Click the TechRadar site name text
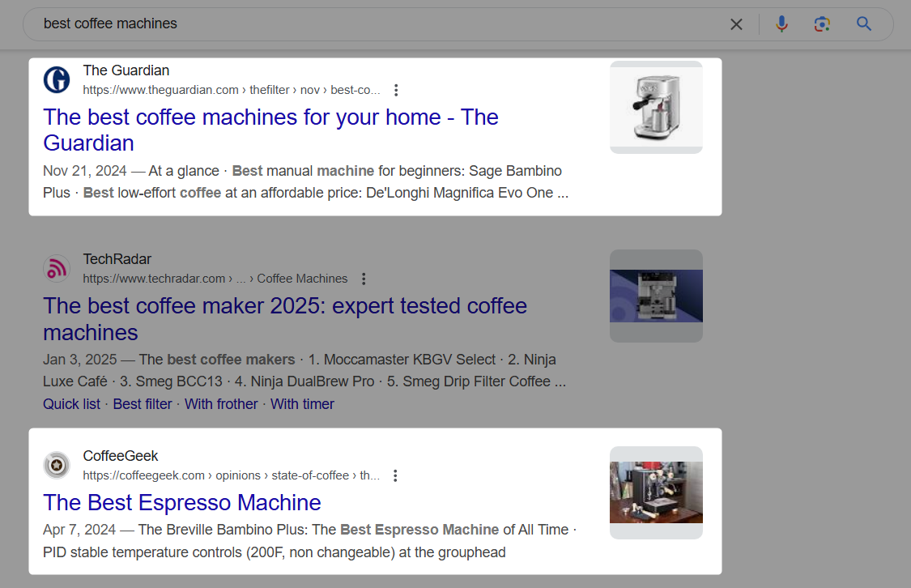 pyautogui.click(x=117, y=259)
